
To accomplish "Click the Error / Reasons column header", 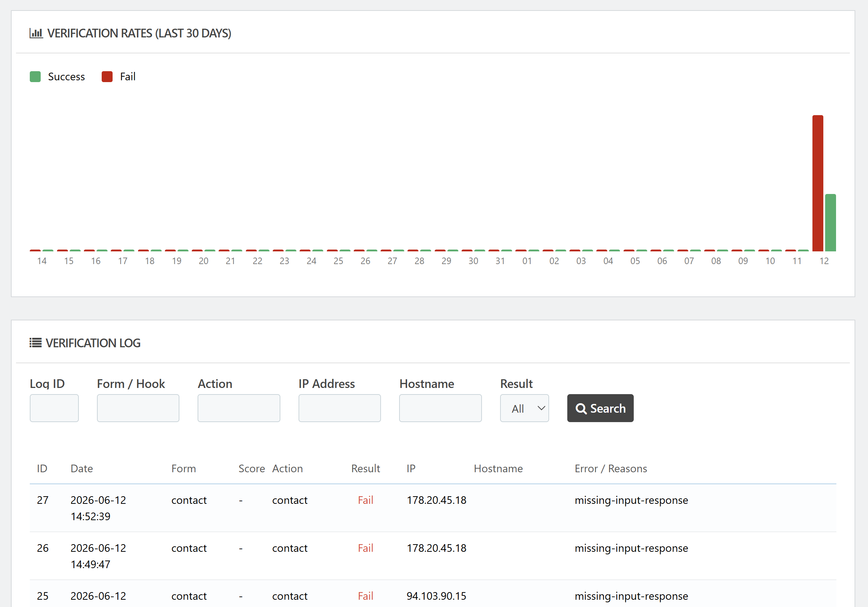I will pos(611,469).
